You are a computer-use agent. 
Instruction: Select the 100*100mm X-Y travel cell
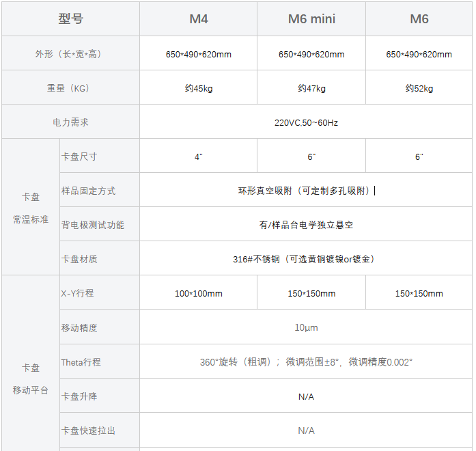[198, 294]
